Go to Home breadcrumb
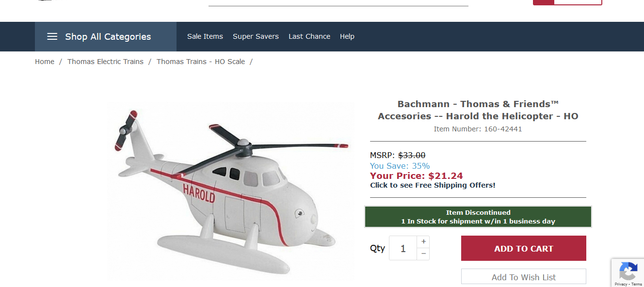Screen dimensions: 644x287 pyautogui.click(x=45, y=62)
